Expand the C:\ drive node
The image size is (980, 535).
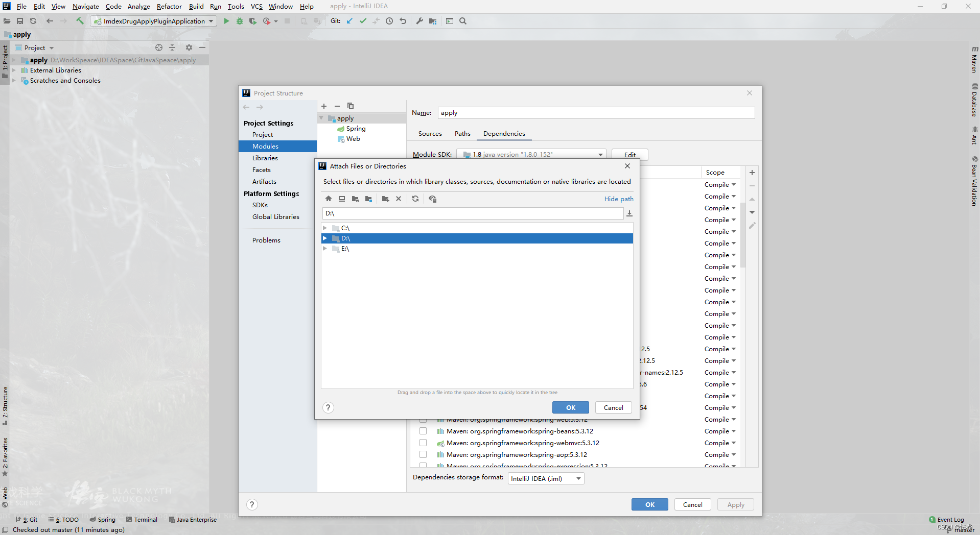click(x=325, y=228)
